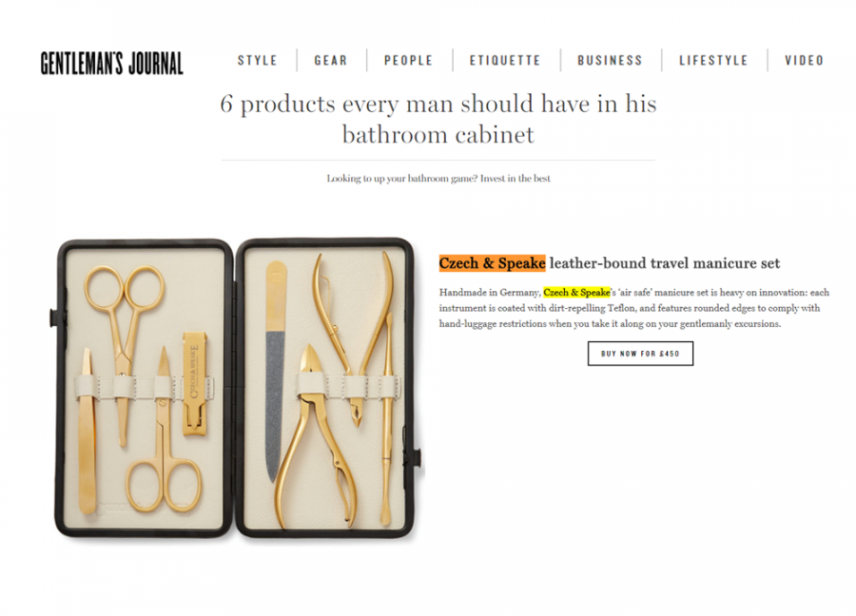Viewport: 856px width, 616px height.
Task: Click Buy Now For £450 button
Action: coord(640,354)
